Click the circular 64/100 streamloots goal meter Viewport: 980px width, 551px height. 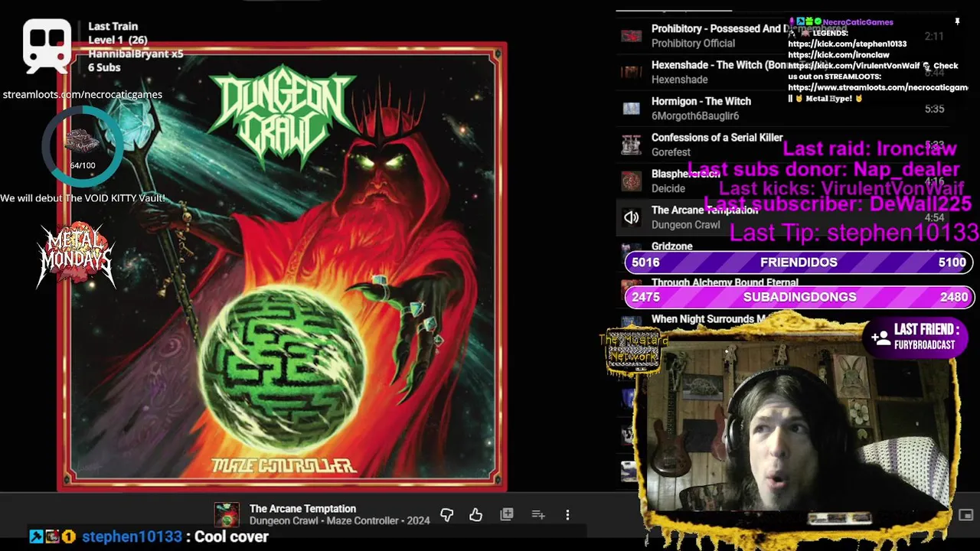(x=82, y=146)
